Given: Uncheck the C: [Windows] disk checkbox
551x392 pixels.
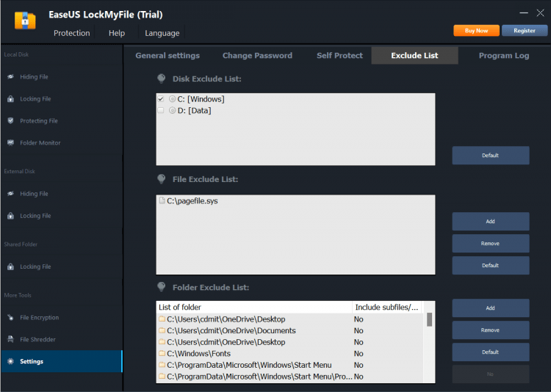Looking at the screenshot, I should (161, 99).
